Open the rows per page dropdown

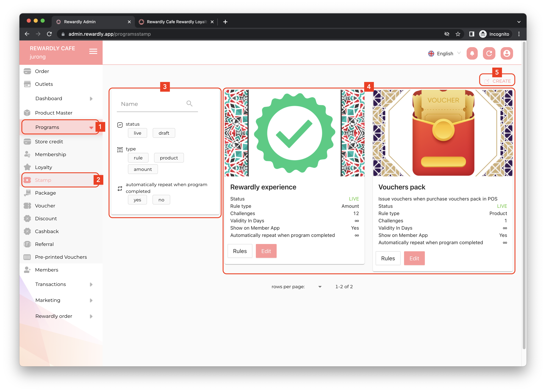(320, 287)
